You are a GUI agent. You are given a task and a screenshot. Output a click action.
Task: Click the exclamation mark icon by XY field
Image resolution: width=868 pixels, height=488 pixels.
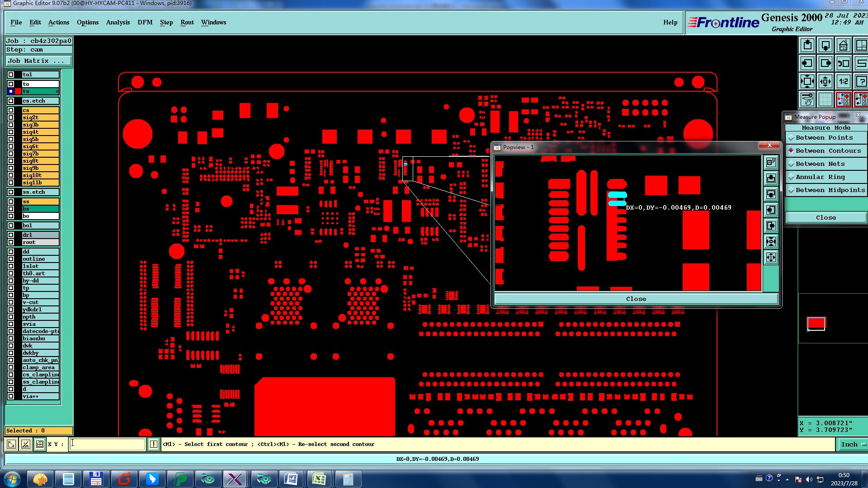(154, 445)
